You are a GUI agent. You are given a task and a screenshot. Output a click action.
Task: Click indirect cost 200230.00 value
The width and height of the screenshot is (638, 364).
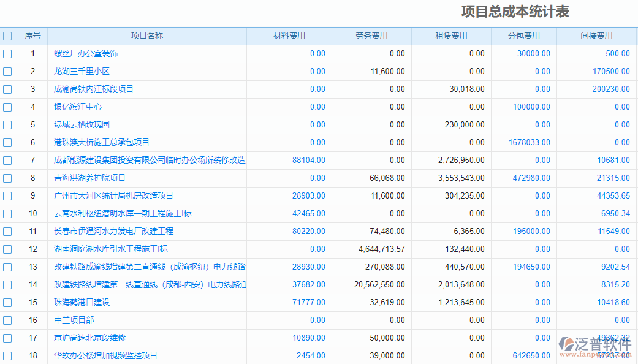click(x=611, y=89)
